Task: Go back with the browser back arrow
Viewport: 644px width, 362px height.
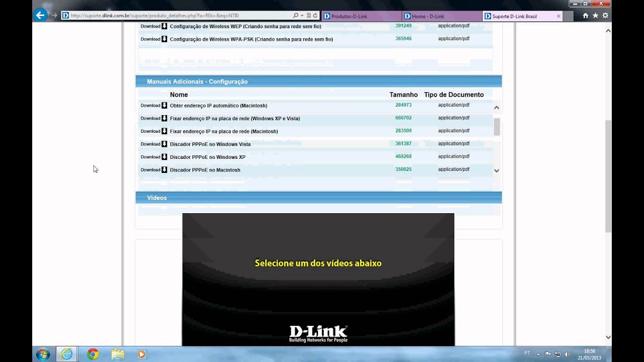Action: [40, 15]
